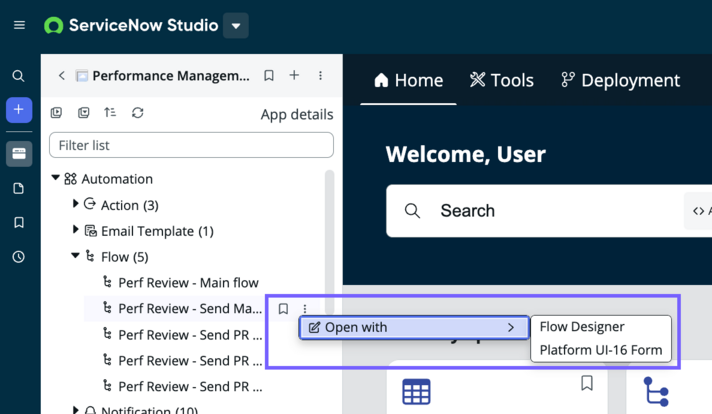Click the expand all tree icon

point(56,112)
